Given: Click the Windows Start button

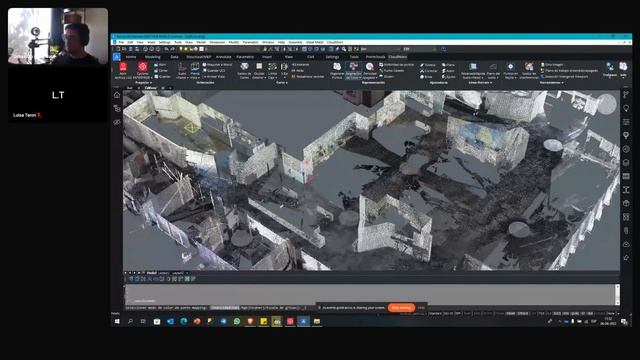Looking at the screenshot, I should pyautogui.click(x=117, y=321).
